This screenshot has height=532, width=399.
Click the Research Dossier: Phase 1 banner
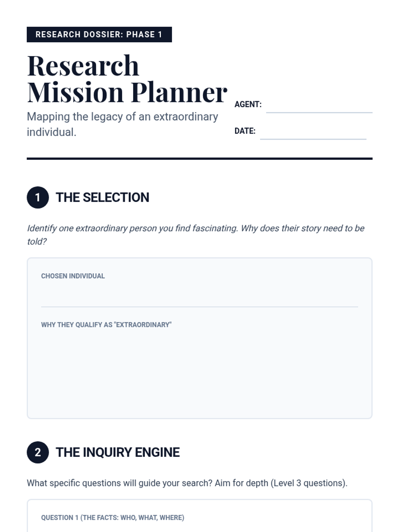[99, 35]
